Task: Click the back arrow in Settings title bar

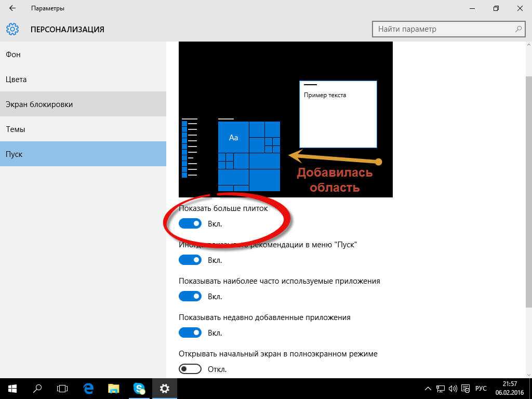Action: pyautogui.click(x=12, y=8)
